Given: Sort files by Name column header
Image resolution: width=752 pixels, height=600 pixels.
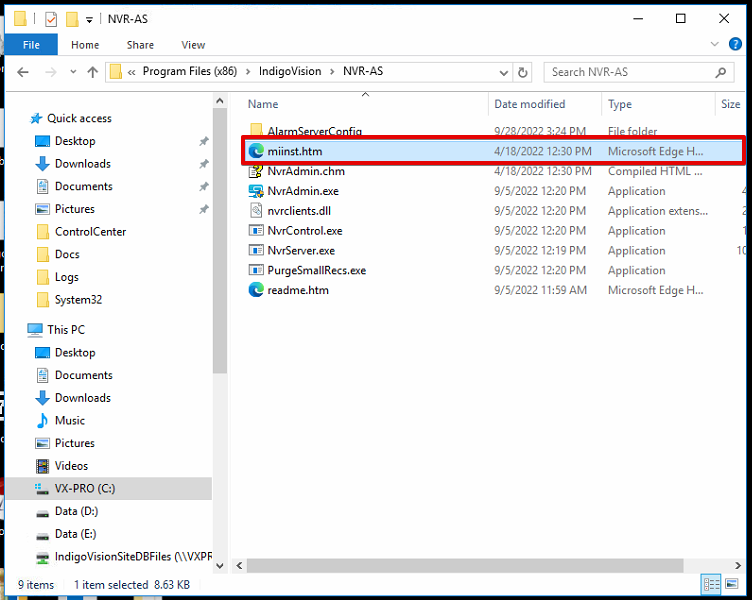Looking at the screenshot, I should point(263,104).
